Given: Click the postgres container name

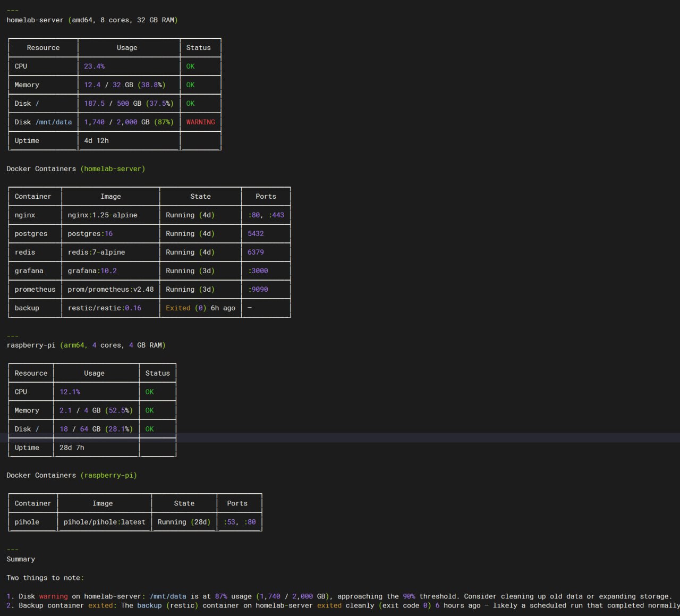Looking at the screenshot, I should 31,234.
